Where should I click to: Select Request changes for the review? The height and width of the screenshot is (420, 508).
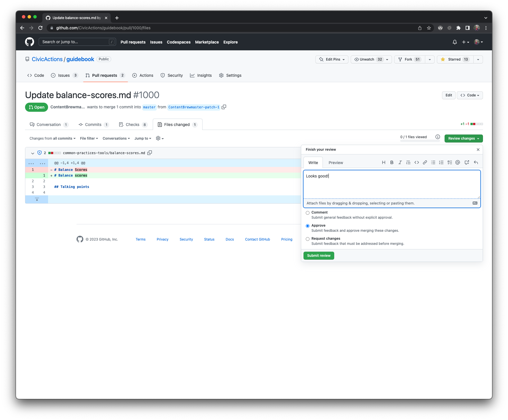[307, 239]
